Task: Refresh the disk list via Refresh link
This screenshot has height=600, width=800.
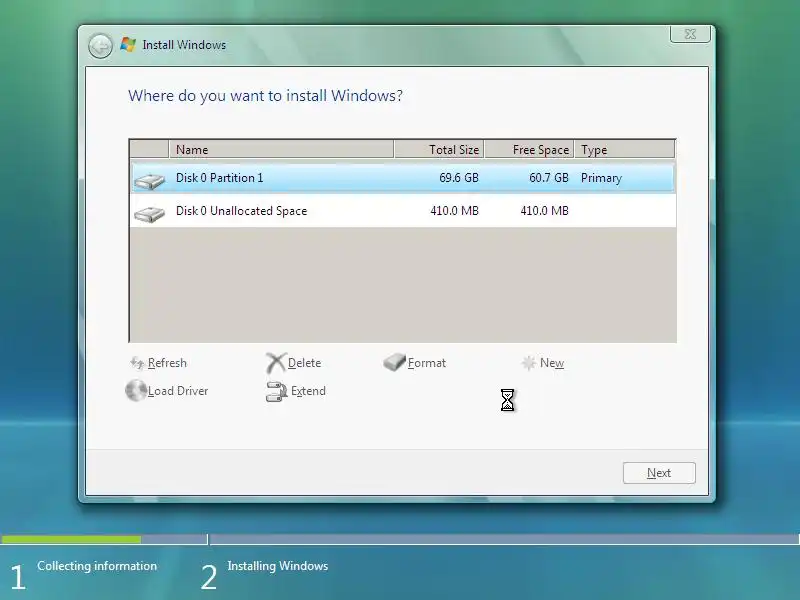Action: (x=167, y=363)
